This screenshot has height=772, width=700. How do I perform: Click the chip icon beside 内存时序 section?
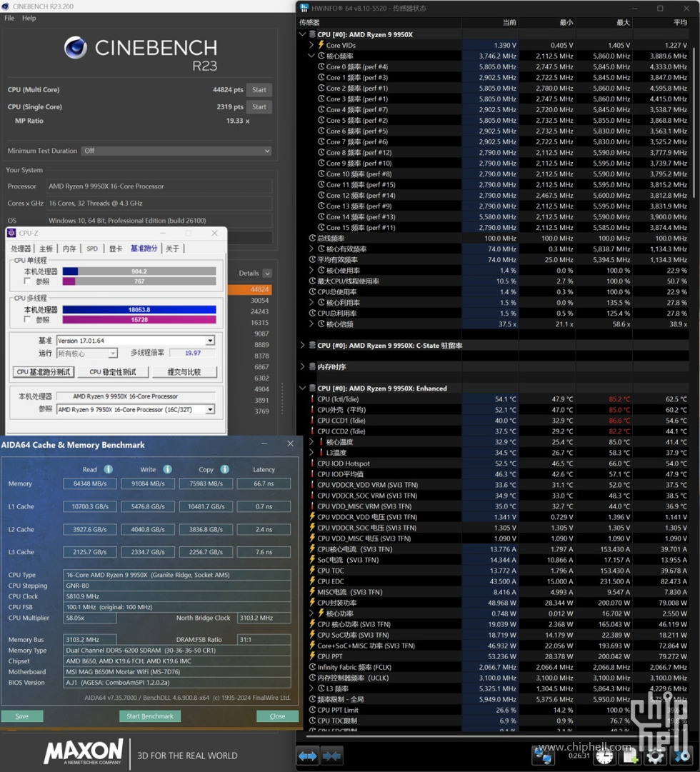[x=312, y=366]
